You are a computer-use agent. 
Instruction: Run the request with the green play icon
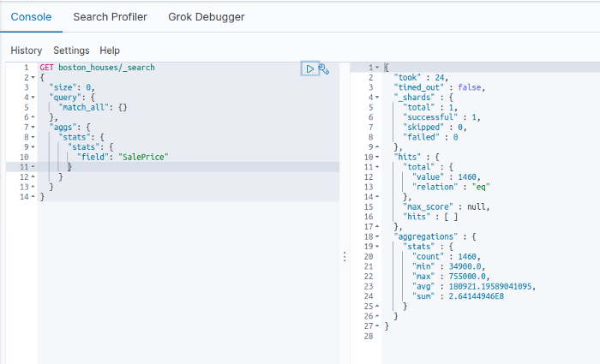310,69
